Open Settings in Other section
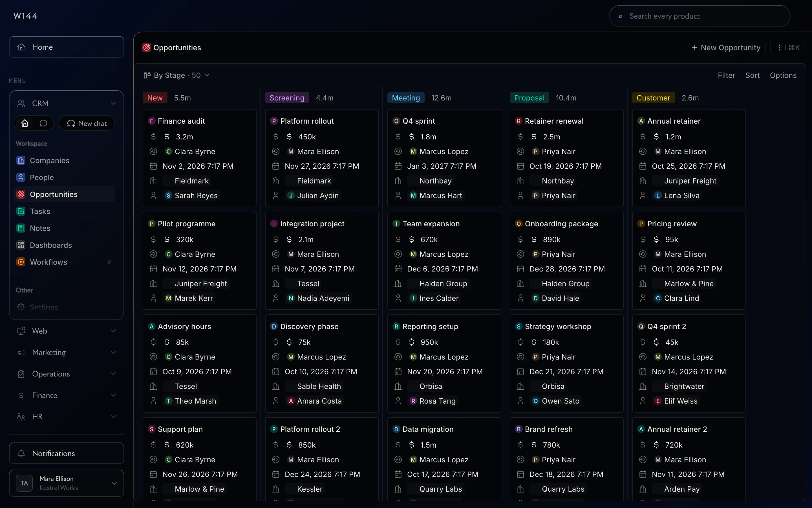This screenshot has height=508, width=812. [x=44, y=307]
